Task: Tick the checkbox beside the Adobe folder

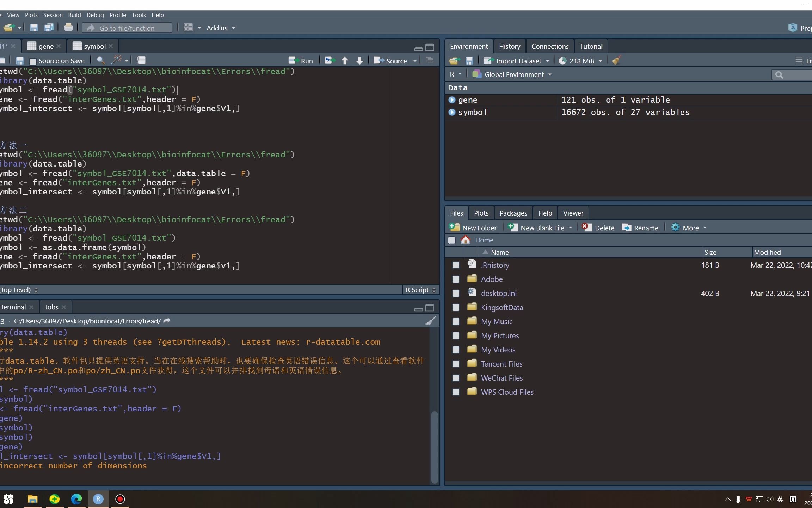Action: (x=456, y=279)
